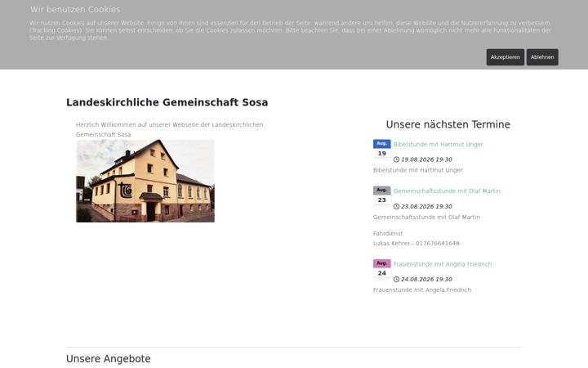Click the Aug. 23 calendar date icon

tap(381, 195)
